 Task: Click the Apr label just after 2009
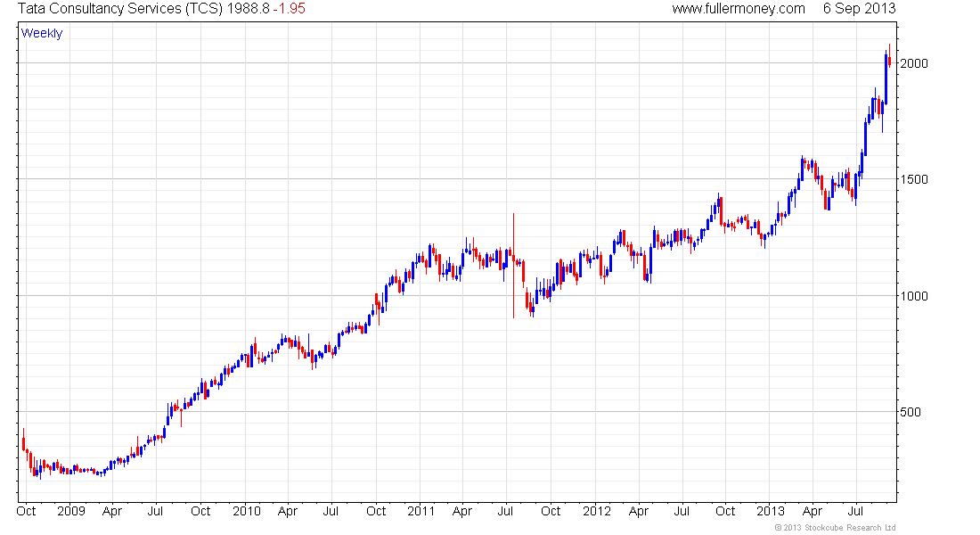coord(112,511)
